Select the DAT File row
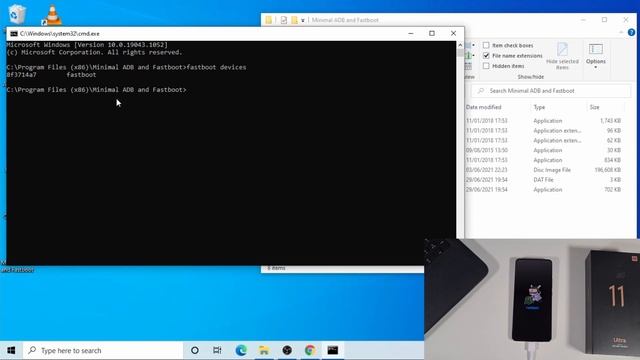Viewport: 640px width, 360px height. [543, 180]
